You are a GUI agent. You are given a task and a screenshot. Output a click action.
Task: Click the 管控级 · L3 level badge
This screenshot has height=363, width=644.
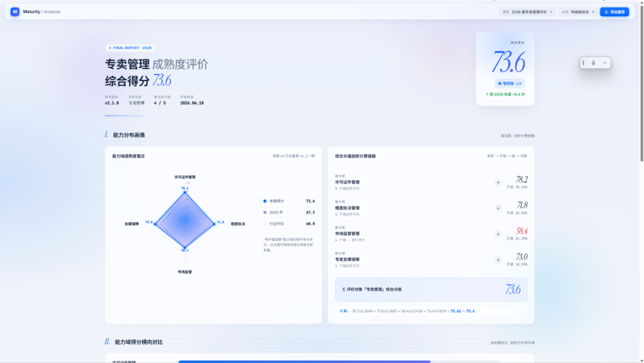(509, 84)
